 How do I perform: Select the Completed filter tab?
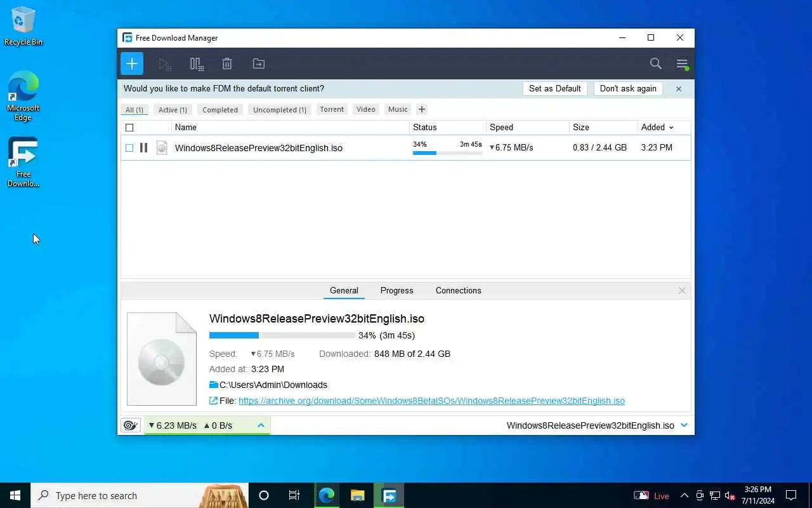[x=220, y=110]
